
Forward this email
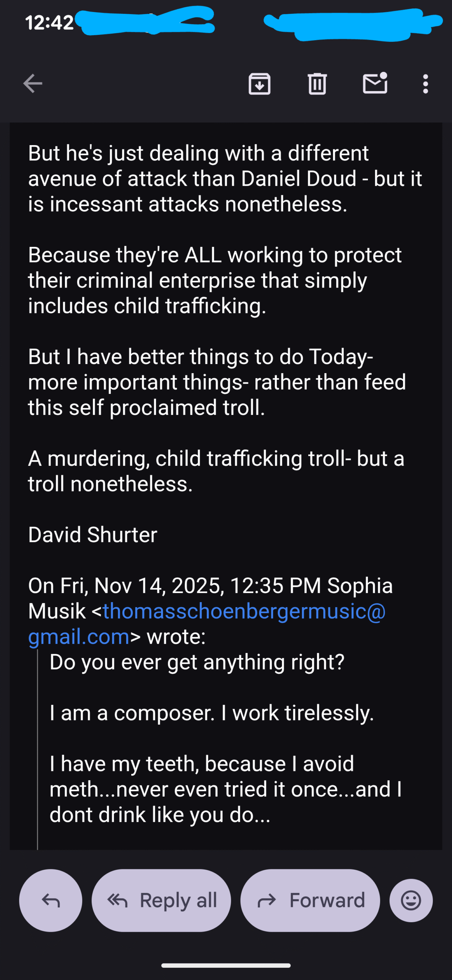[x=310, y=900]
